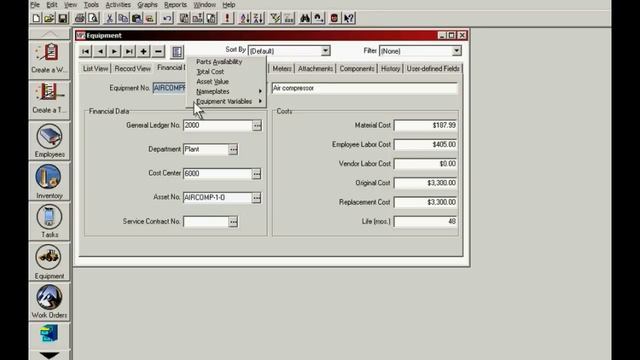The height and width of the screenshot is (360, 640).
Task: Click the Cut scissors icon
Action: (x=110, y=18)
